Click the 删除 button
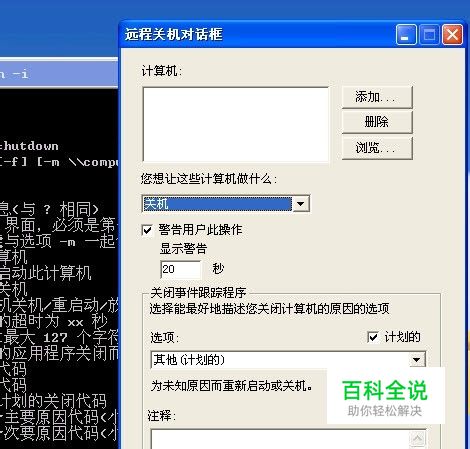 tap(377, 122)
